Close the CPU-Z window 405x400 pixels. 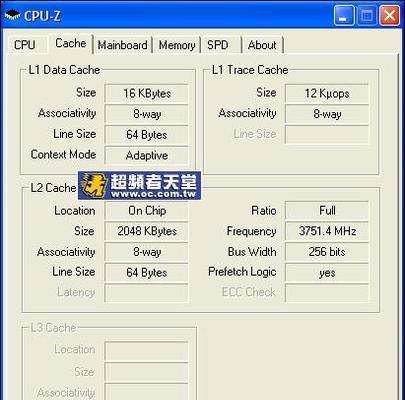390,15
